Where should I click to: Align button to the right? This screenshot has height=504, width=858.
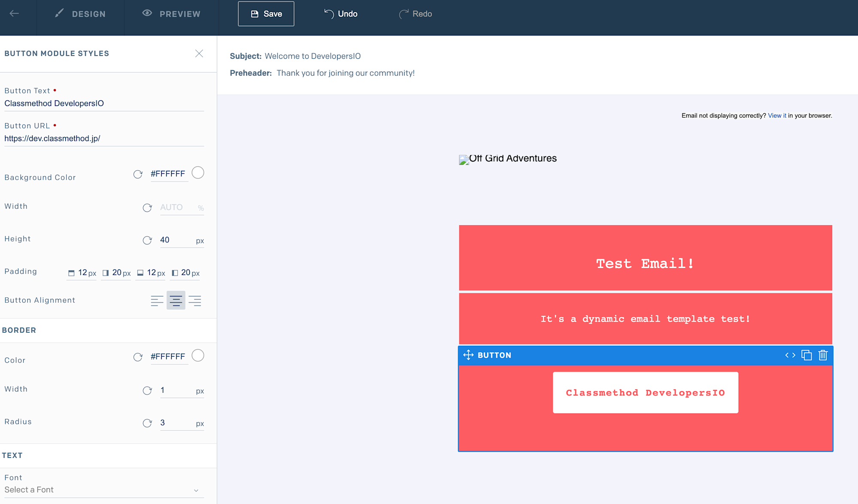point(195,301)
